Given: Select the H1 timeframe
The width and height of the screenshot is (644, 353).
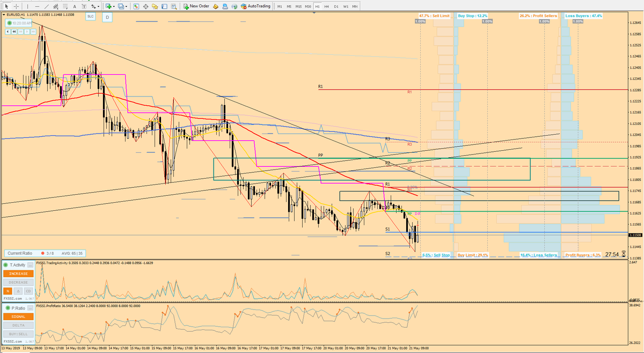Looking at the screenshot, I should click(317, 6).
